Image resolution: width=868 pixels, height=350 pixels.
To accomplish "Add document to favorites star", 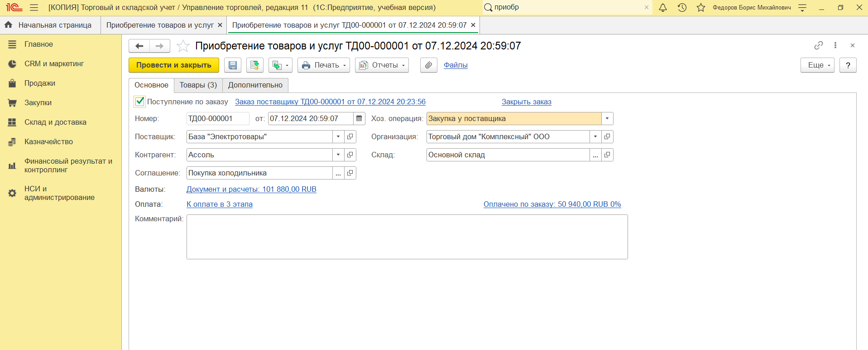I will pyautogui.click(x=183, y=46).
